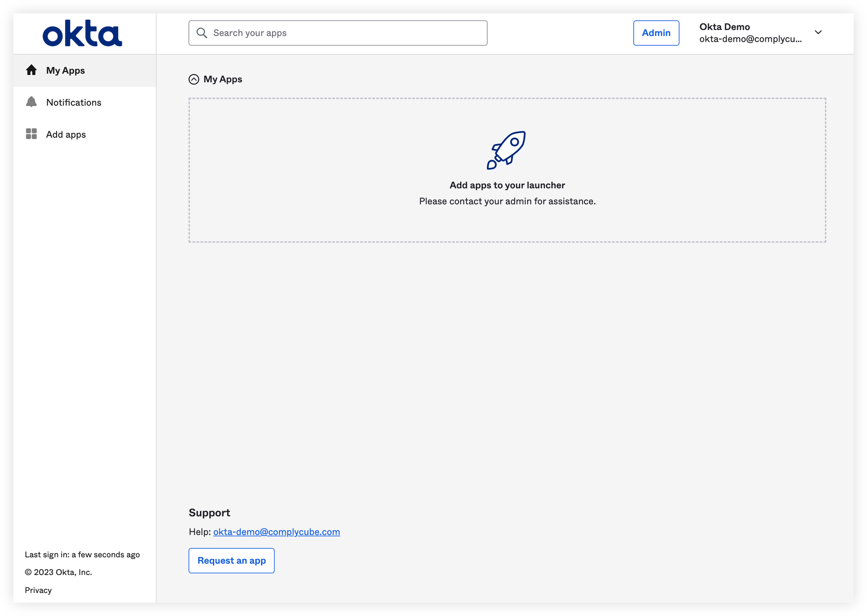This screenshot has width=867, height=616.
Task: Click the My Apps section heading text
Action: [x=223, y=79]
